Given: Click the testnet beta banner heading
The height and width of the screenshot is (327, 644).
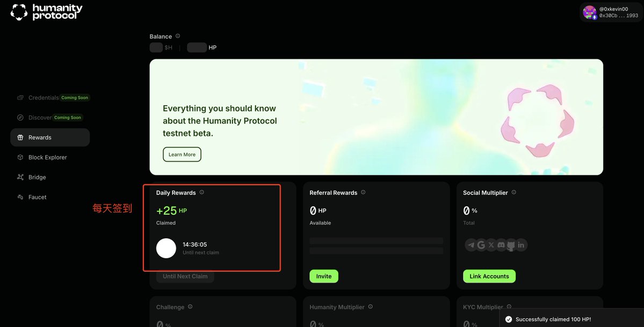Looking at the screenshot, I should pyautogui.click(x=220, y=121).
